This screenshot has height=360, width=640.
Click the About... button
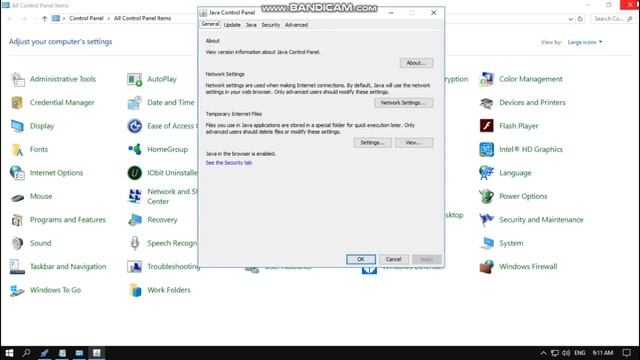pyautogui.click(x=416, y=63)
